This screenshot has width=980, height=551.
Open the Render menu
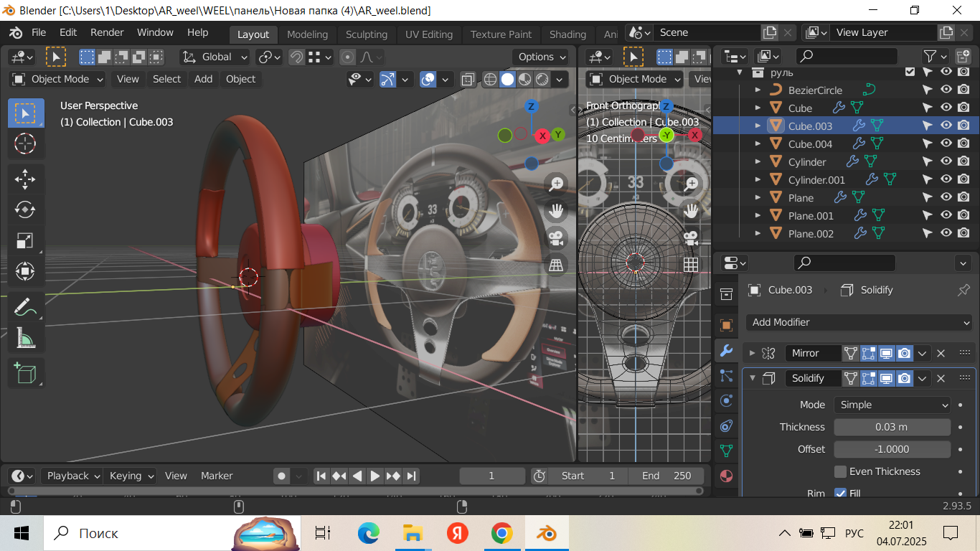tap(107, 32)
